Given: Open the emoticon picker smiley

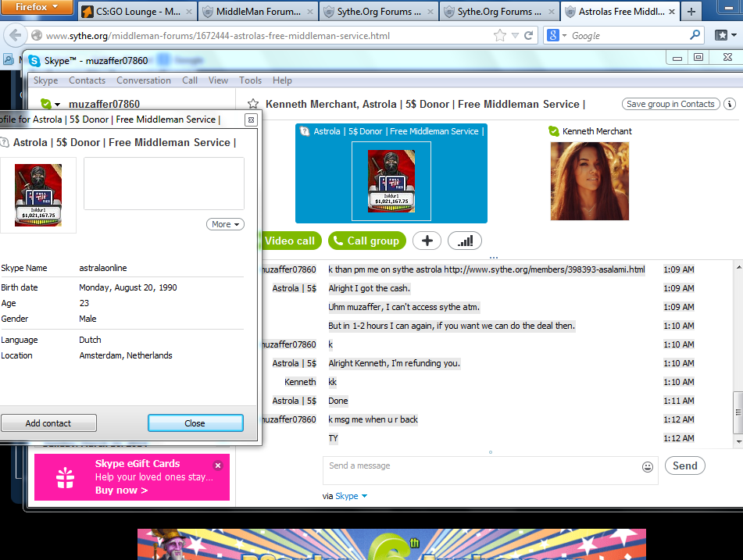Looking at the screenshot, I should [x=647, y=467].
